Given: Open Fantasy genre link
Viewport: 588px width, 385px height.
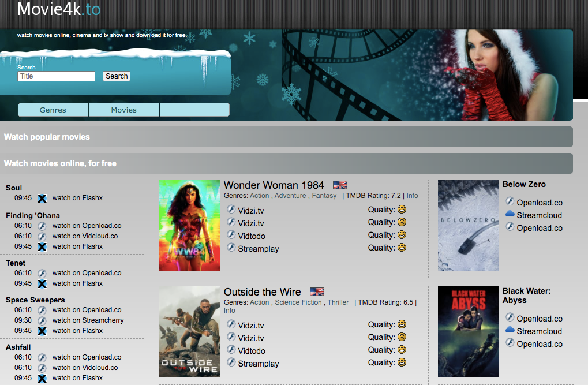Looking at the screenshot, I should [x=324, y=196].
